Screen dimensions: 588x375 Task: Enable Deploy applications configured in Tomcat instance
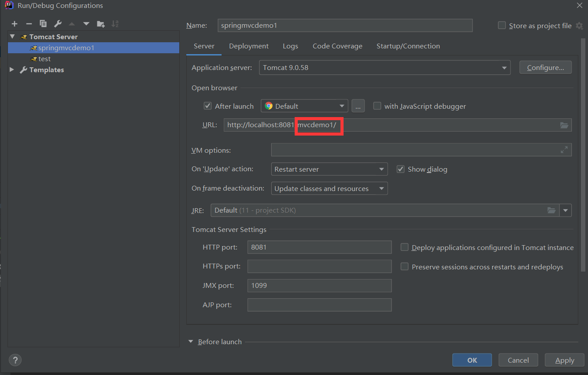pyautogui.click(x=404, y=247)
